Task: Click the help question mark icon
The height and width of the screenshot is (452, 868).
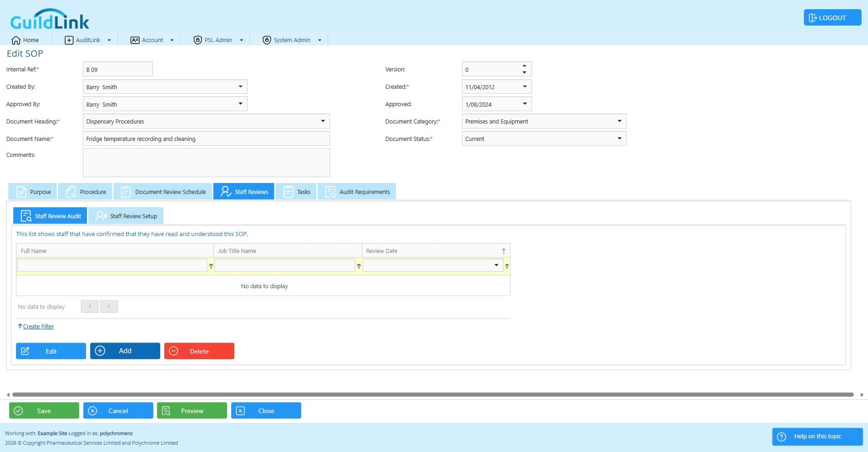Action: pyautogui.click(x=781, y=436)
